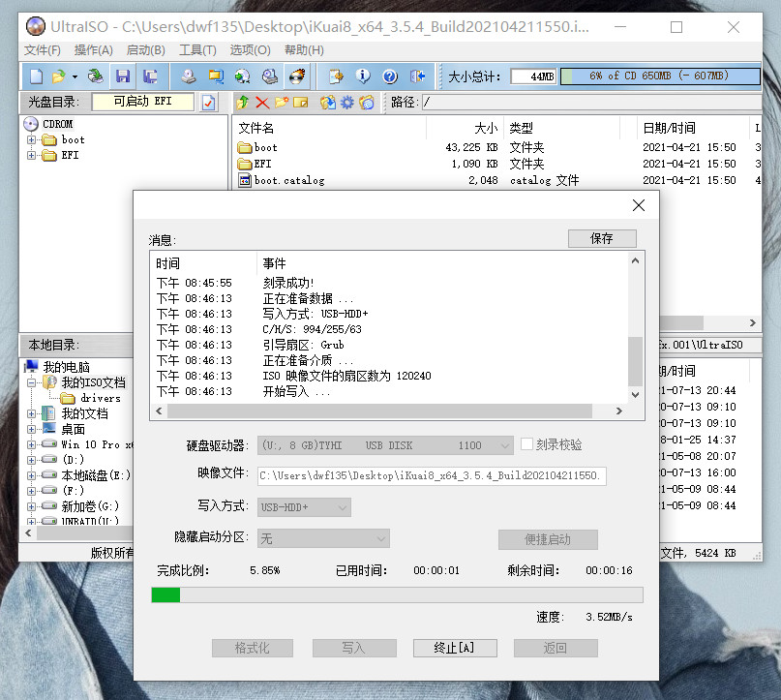Expand the boot folder in CDROM tree

point(31,140)
